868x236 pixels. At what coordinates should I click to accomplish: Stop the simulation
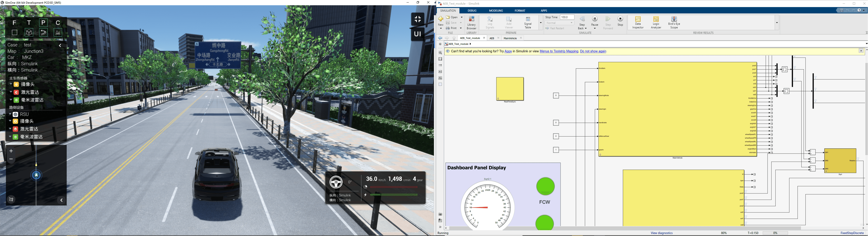pyautogui.click(x=620, y=21)
